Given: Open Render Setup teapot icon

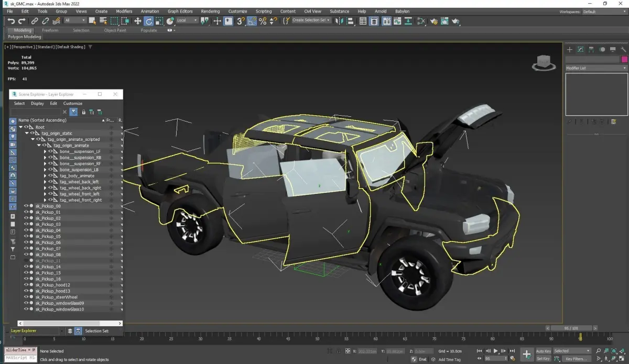Looking at the screenshot, I should click(433, 21).
